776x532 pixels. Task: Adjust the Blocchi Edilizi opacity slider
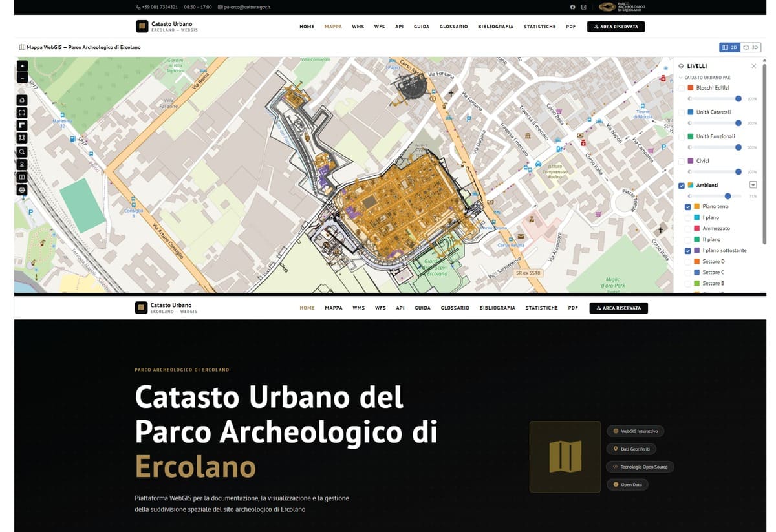coord(717,98)
